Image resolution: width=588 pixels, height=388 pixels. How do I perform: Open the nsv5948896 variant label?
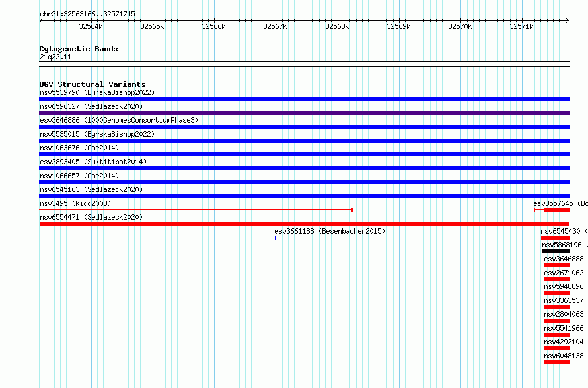[564, 286]
